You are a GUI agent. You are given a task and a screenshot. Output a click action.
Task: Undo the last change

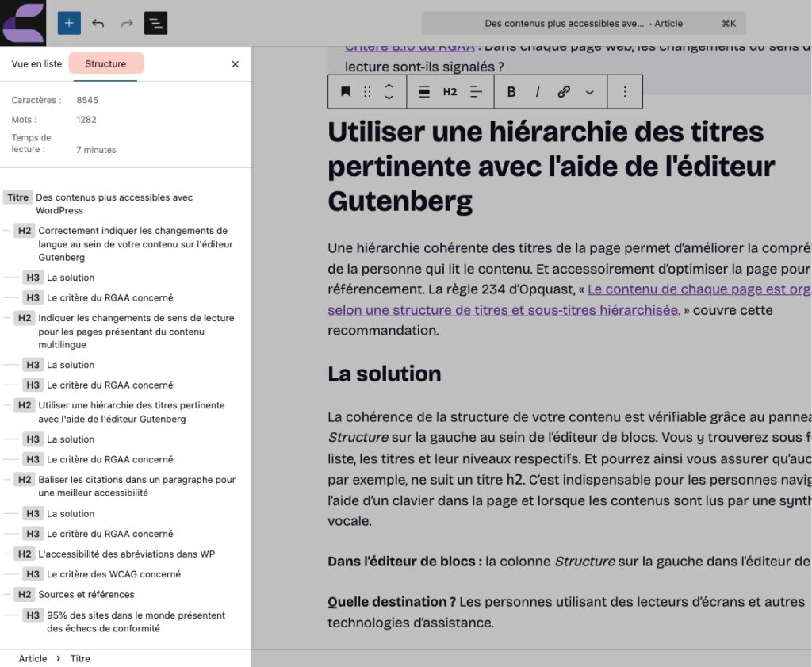pyautogui.click(x=98, y=23)
